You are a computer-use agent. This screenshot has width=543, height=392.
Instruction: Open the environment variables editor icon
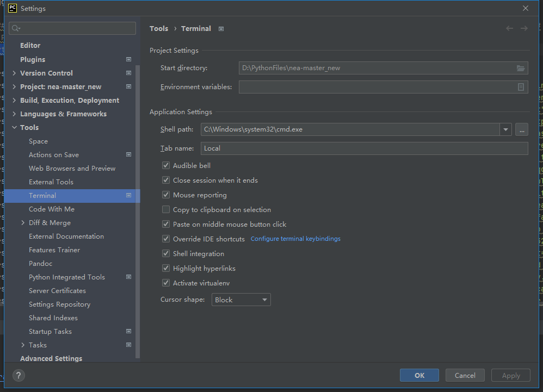(x=521, y=87)
